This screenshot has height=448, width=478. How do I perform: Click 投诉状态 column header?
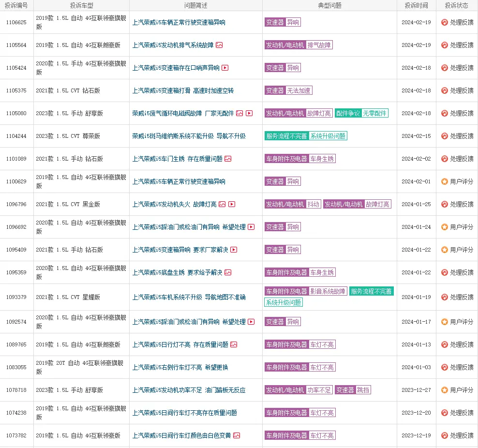[x=456, y=5]
